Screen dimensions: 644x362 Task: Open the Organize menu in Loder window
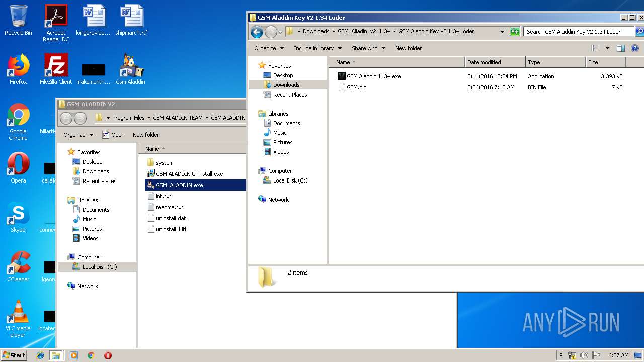(x=269, y=48)
